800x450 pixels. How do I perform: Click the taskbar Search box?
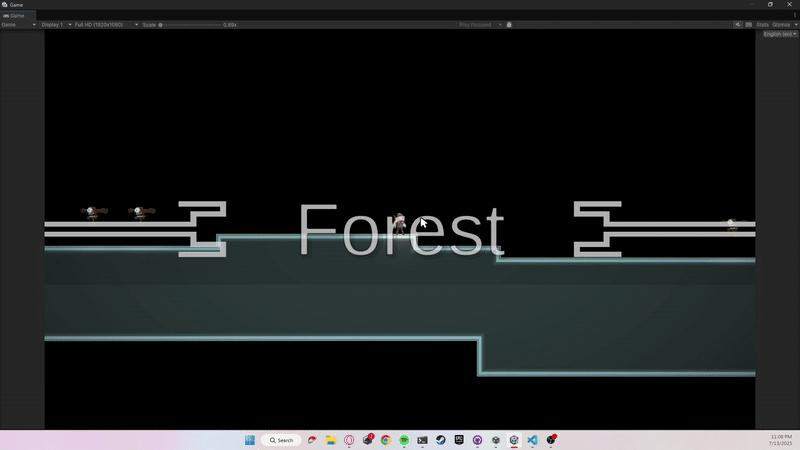click(281, 440)
